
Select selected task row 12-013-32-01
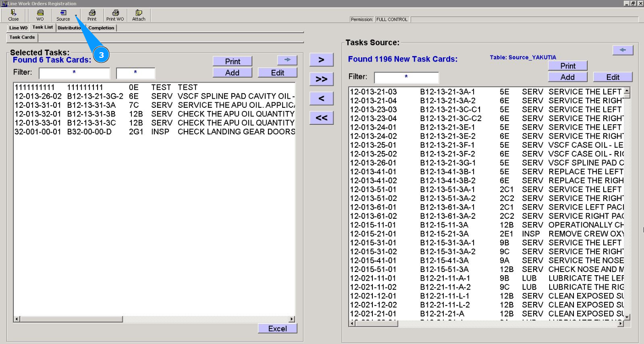click(x=154, y=114)
